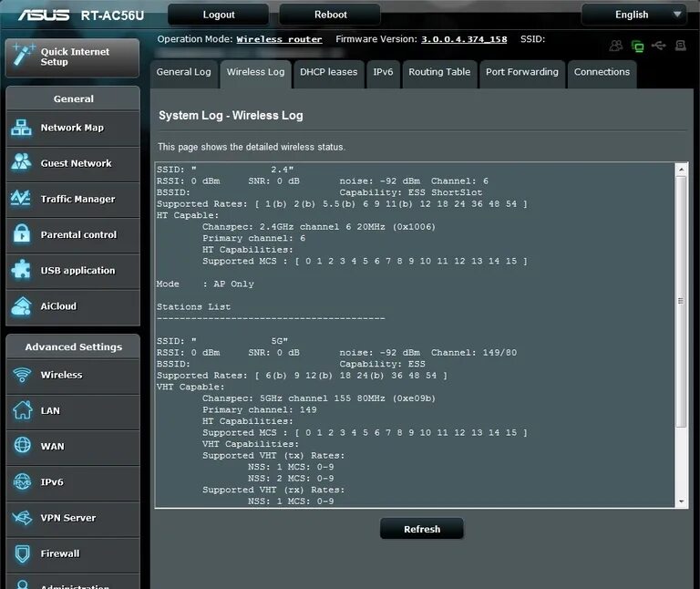This screenshot has width=700, height=589.
Task: Open Wireless advanced settings menu item
Action: [x=73, y=376]
